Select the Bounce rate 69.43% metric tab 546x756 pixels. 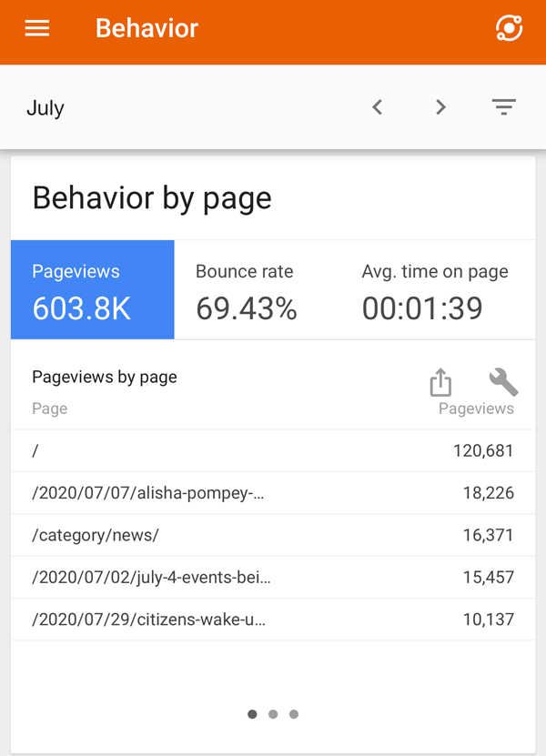click(x=258, y=290)
